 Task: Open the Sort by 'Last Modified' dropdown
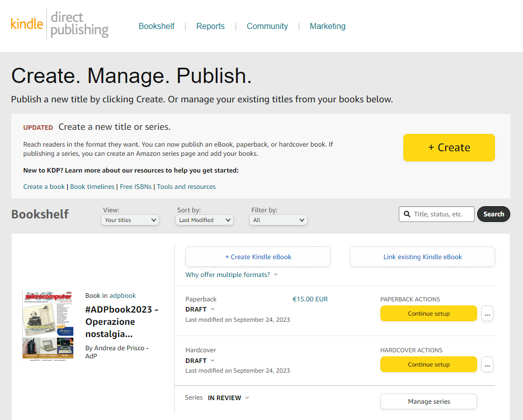[x=204, y=220]
